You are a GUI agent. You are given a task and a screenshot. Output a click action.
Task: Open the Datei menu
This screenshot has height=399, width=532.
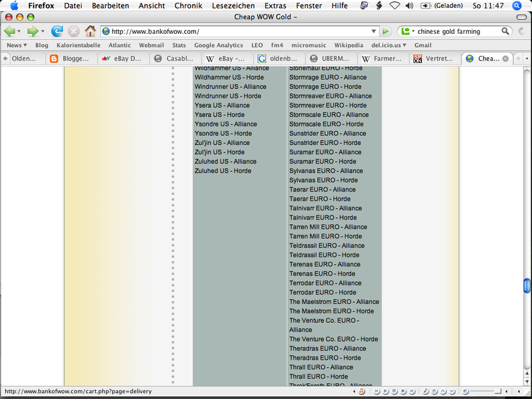73,6
